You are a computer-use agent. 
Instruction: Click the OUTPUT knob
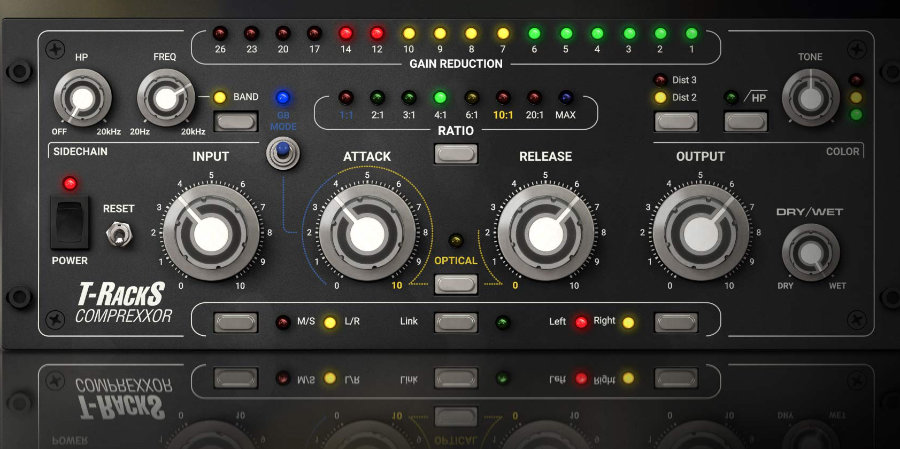tap(701, 233)
